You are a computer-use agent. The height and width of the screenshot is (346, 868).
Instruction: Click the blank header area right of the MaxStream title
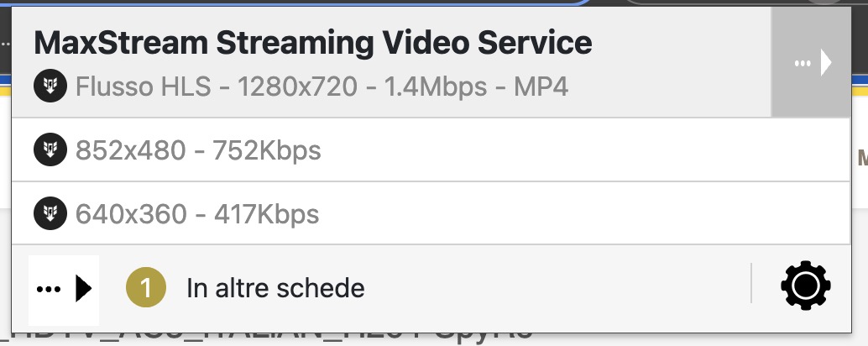click(x=680, y=42)
